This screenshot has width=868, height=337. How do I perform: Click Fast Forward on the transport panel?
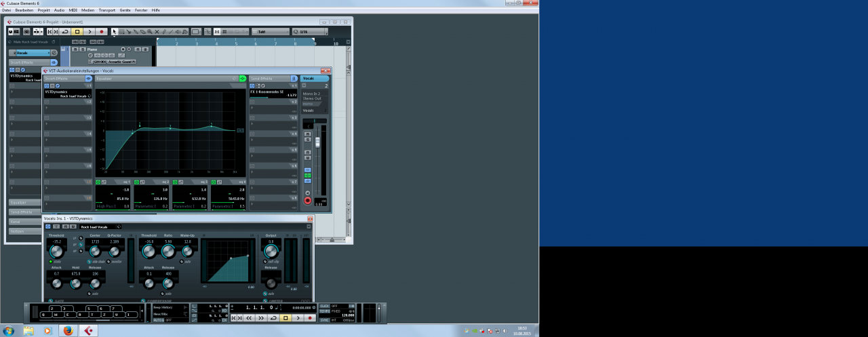(261, 318)
